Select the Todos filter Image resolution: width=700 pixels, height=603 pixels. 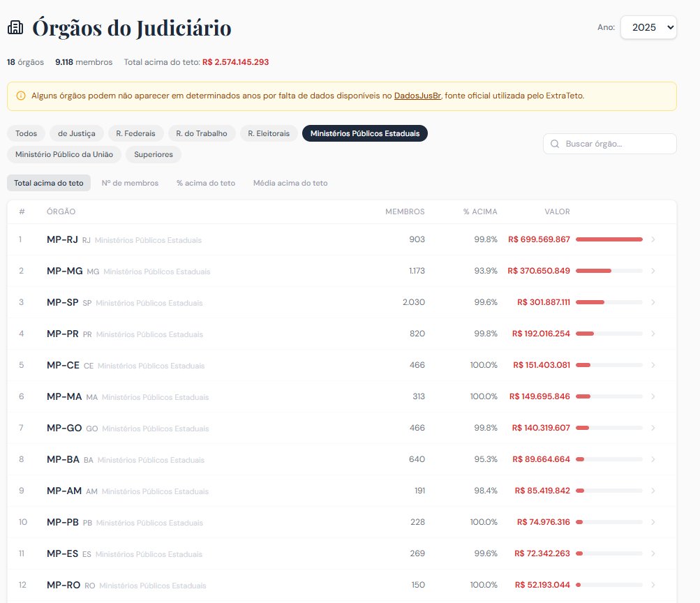click(x=26, y=133)
